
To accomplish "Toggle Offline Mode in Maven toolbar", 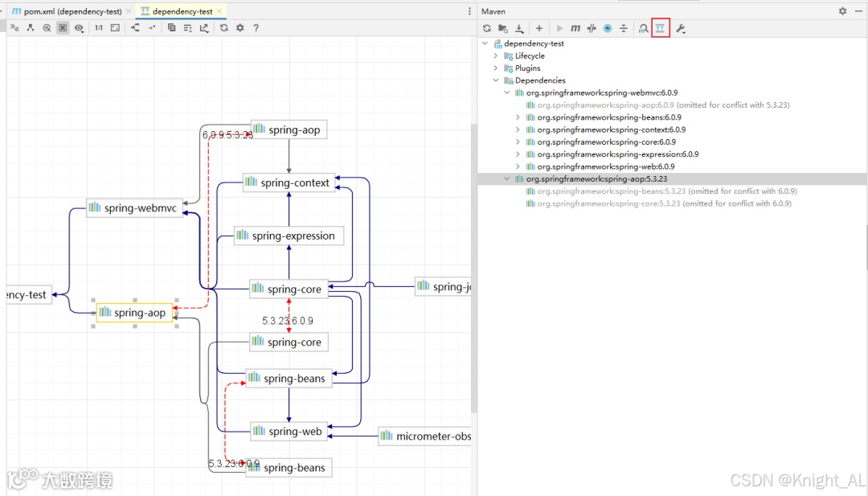I will coord(592,28).
